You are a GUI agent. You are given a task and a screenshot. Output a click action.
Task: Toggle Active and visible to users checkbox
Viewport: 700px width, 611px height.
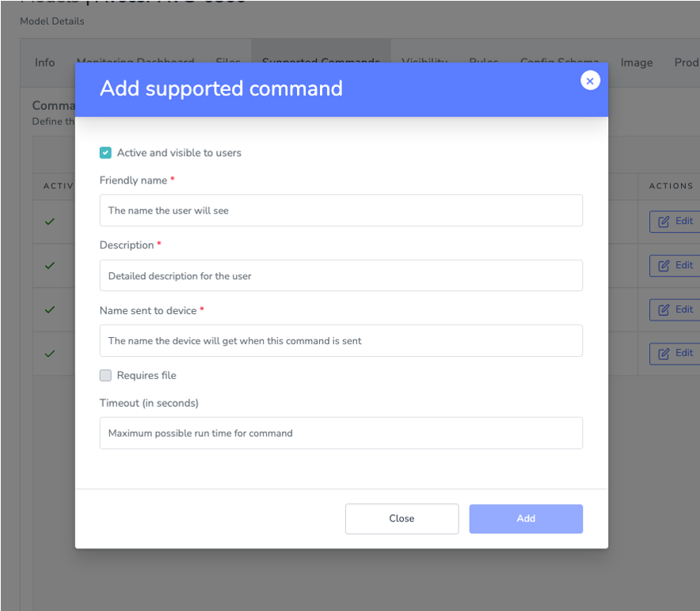(105, 153)
